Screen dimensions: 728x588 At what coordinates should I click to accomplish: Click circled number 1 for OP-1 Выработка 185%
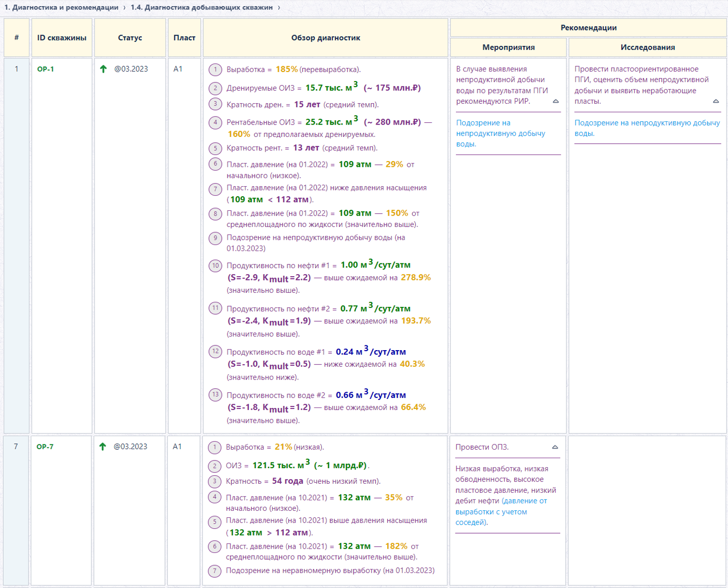[x=215, y=70]
